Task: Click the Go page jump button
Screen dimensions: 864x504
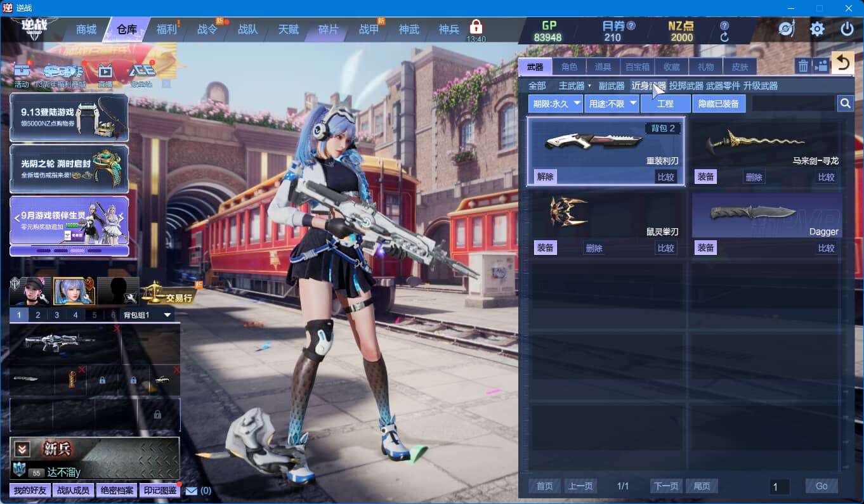Action: tap(821, 486)
